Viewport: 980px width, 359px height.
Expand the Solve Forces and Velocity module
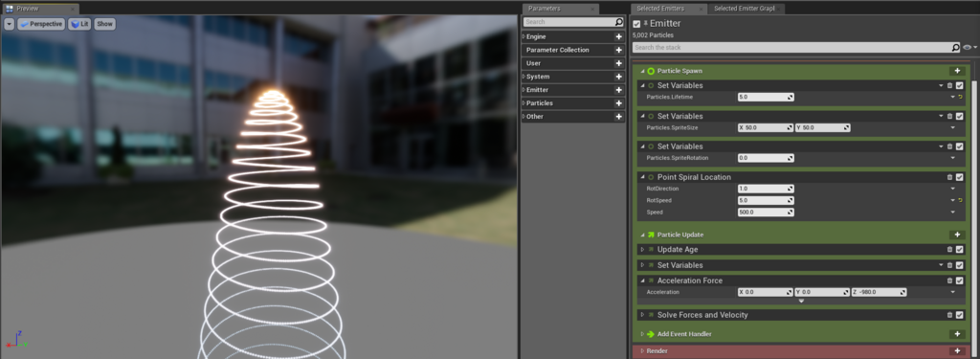642,315
